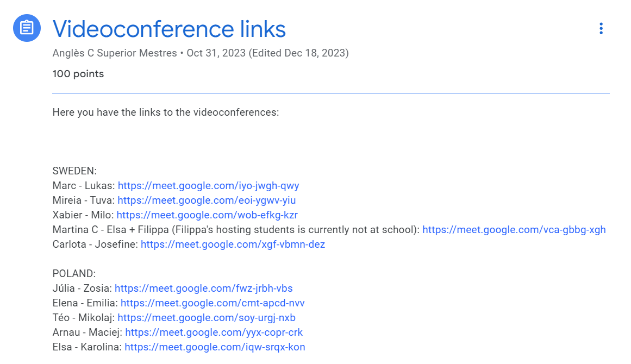Open Xabier - Milo meet link

pyautogui.click(x=207, y=215)
